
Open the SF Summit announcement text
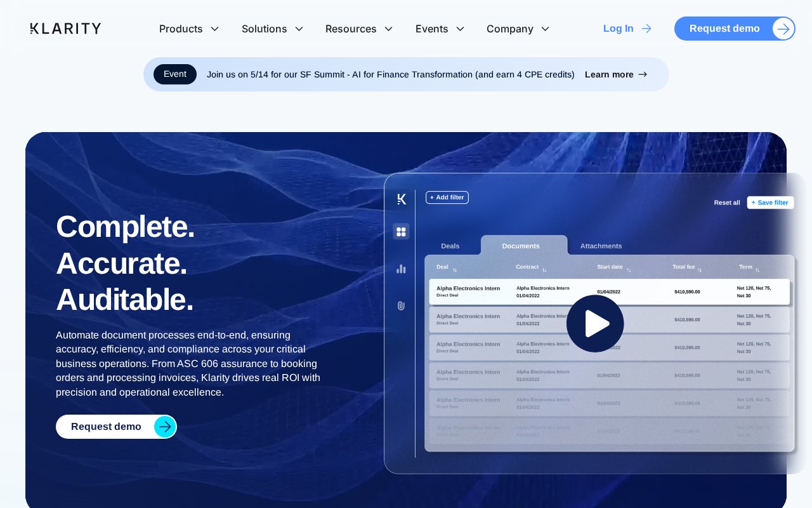click(x=391, y=74)
